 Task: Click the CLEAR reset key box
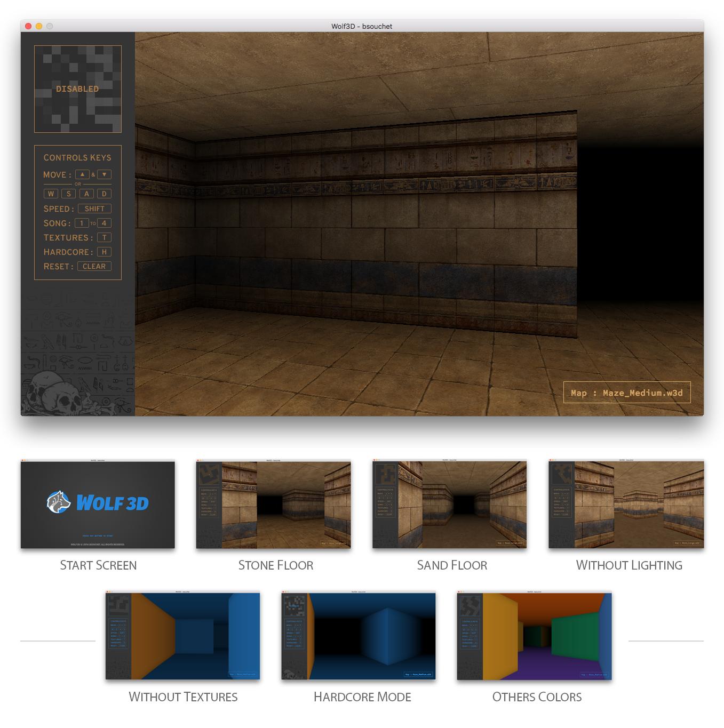[94, 266]
